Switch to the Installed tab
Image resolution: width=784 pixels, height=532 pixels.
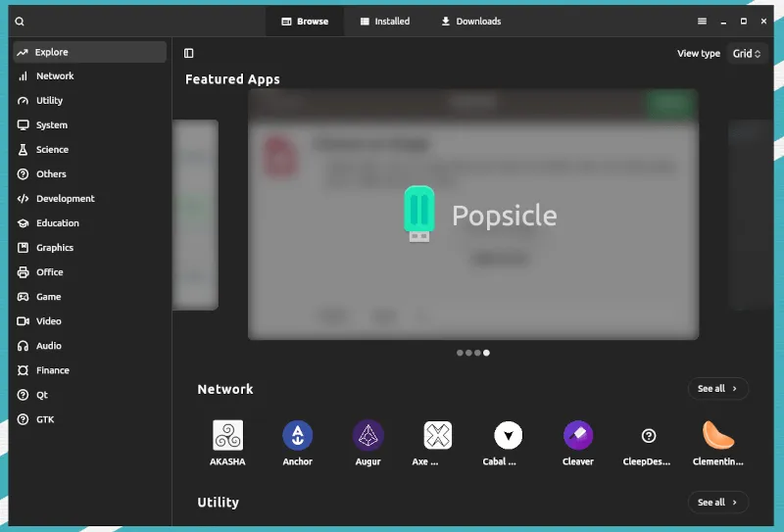tap(384, 22)
